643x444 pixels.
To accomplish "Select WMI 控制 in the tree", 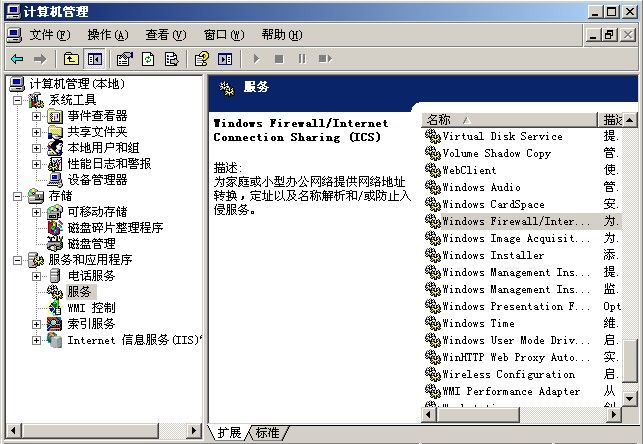I will (x=91, y=308).
